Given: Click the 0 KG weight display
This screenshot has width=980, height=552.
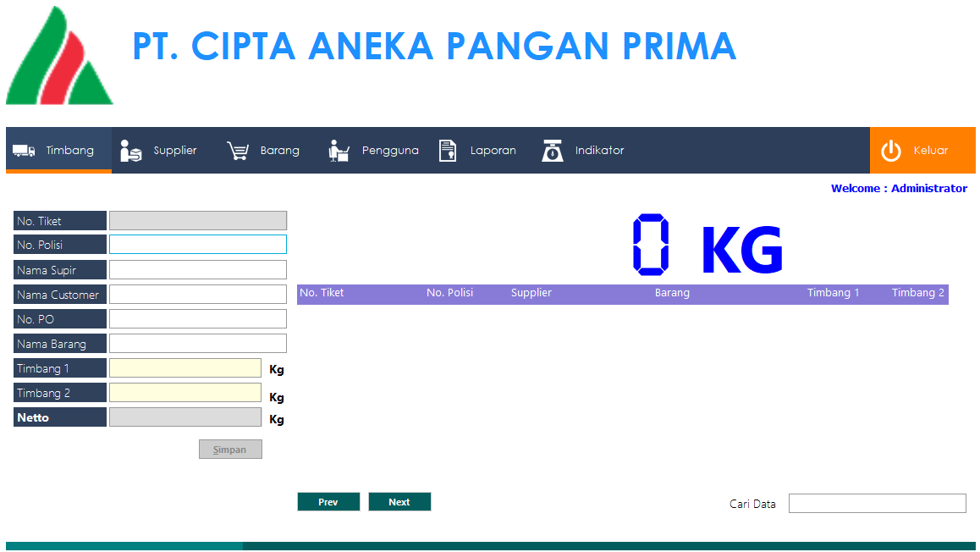Looking at the screenshot, I should coord(707,245).
